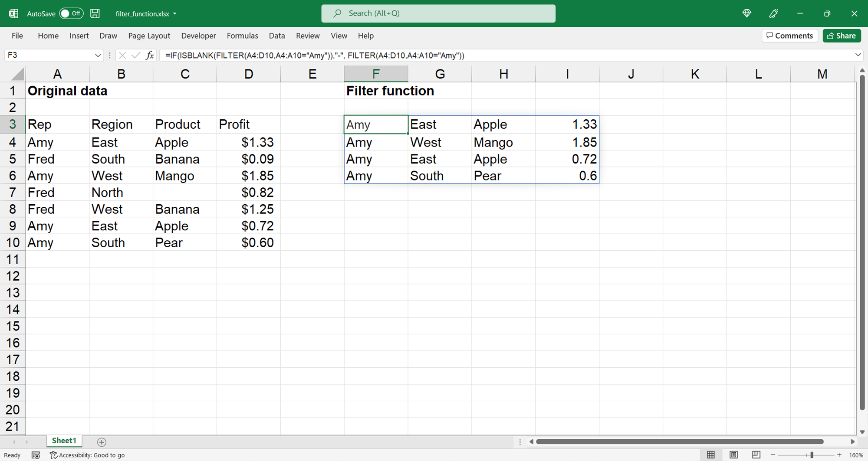
Task: Select the Insert Function (fx) icon
Action: coord(150,56)
